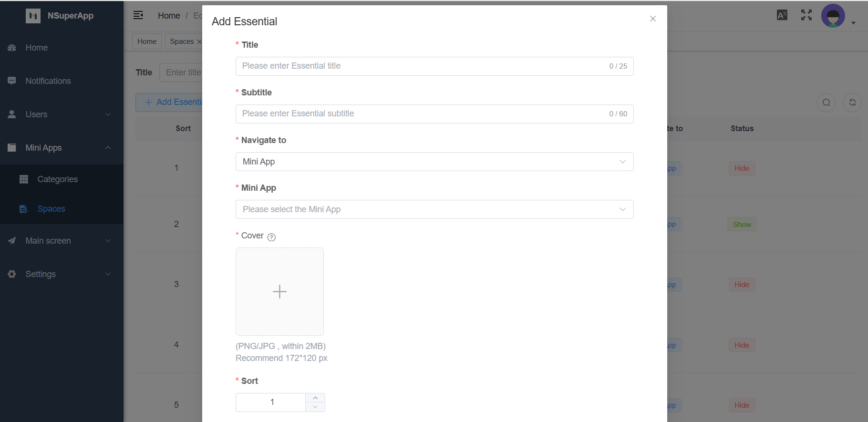Click the language translation icon
The width and height of the screenshot is (868, 422).
[x=782, y=15]
